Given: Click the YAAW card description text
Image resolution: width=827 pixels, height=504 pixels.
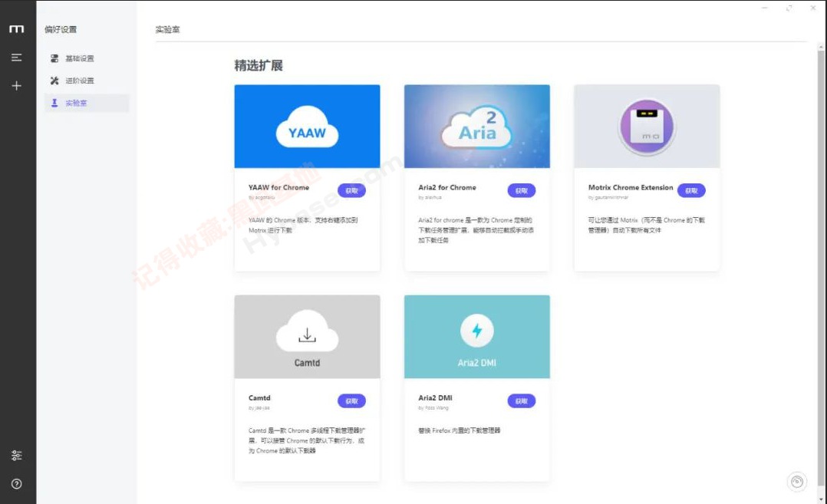Looking at the screenshot, I should pyautogui.click(x=303, y=225).
